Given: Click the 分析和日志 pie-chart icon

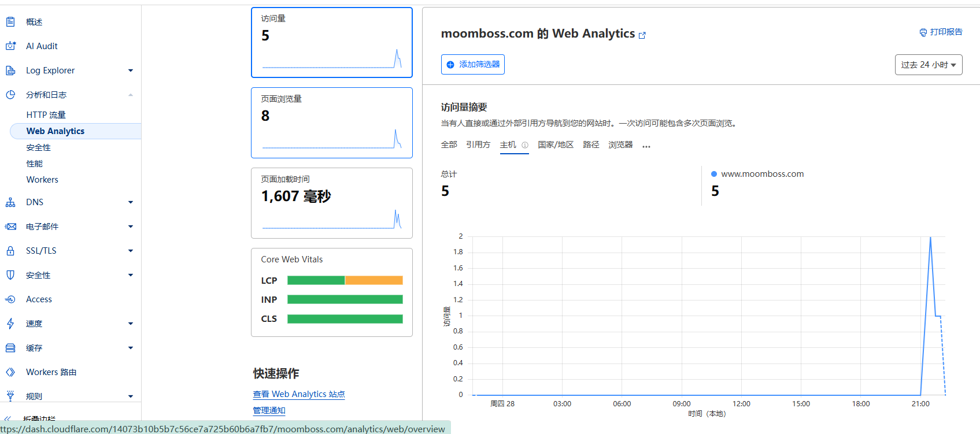Looking at the screenshot, I should pyautogui.click(x=10, y=95).
